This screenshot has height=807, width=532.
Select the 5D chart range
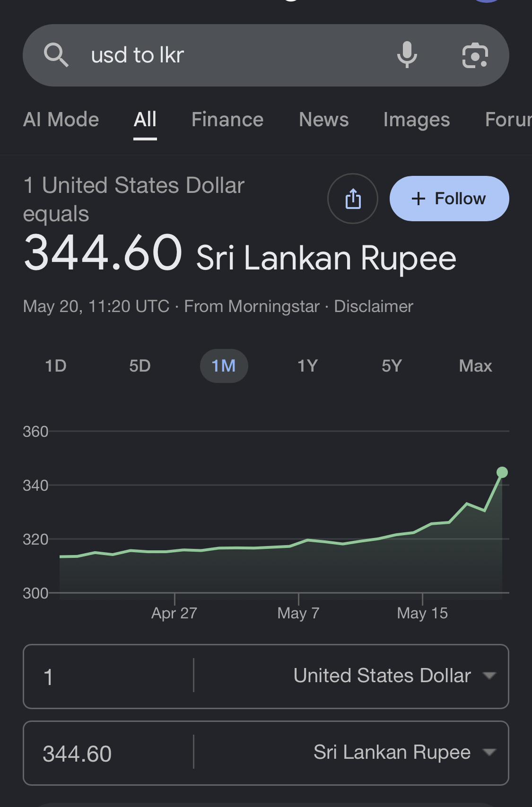click(140, 366)
